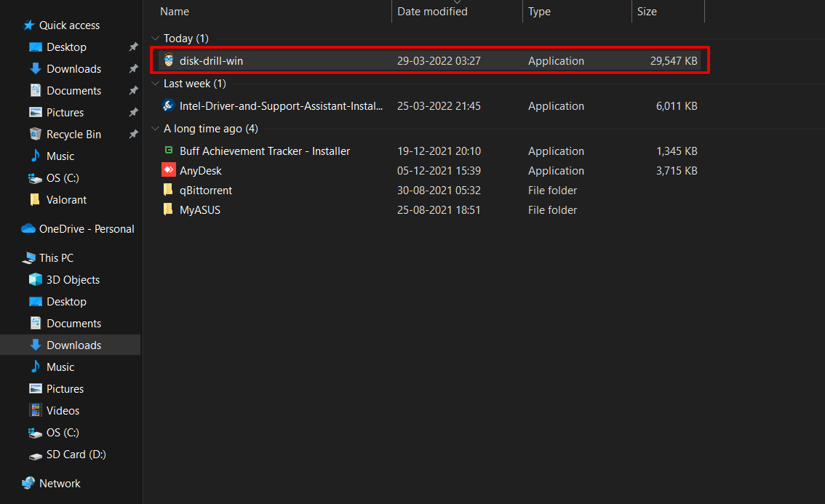Click the This PC computer icon
825x504 pixels.
click(x=28, y=257)
